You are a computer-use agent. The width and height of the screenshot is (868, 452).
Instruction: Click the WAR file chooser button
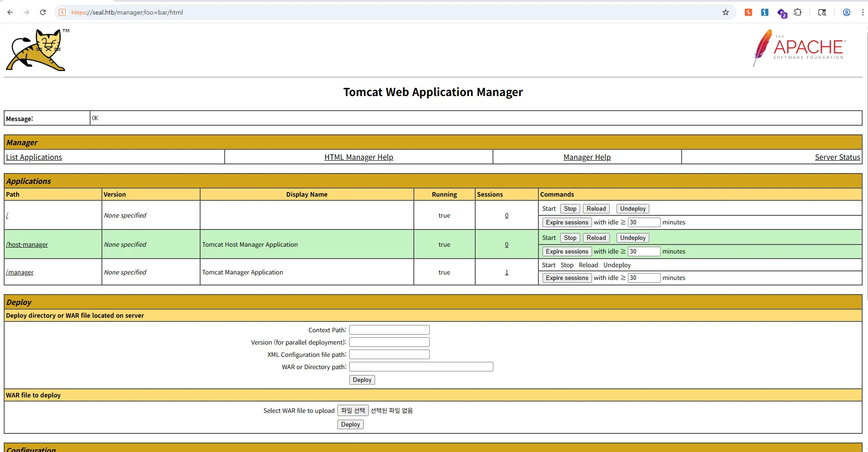point(353,411)
